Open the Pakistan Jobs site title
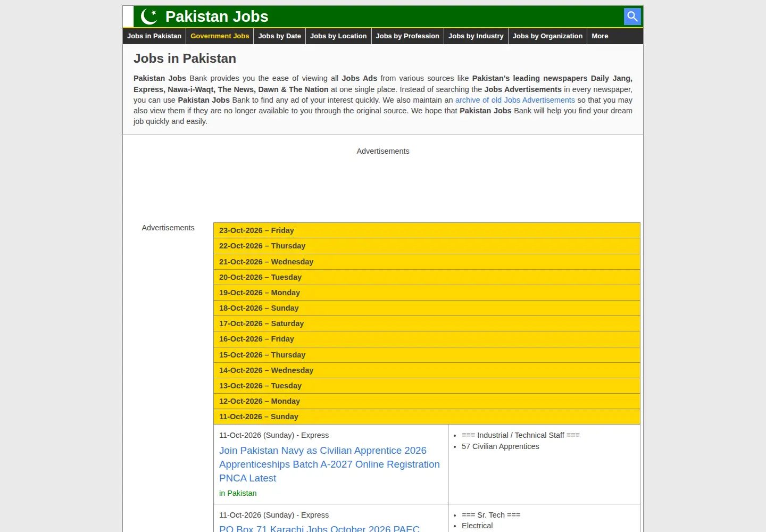The height and width of the screenshot is (532, 766). [x=217, y=16]
